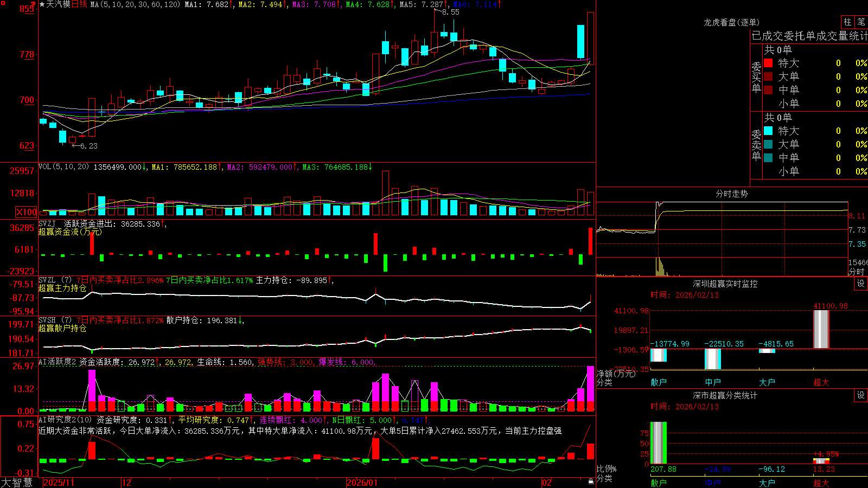The image size is (868, 488).
Task: Open VOL(5,10,20) indicator parameters
Action: 63,167
